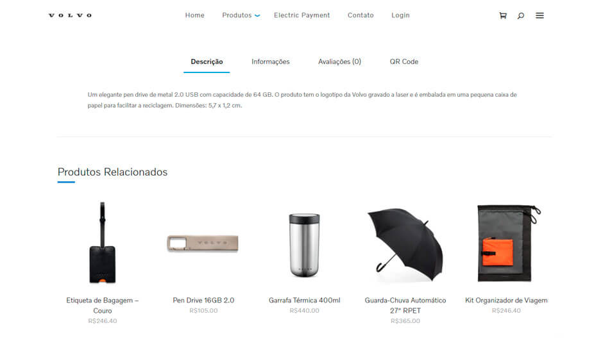Open Kit Organizador de Viagem title link
The image size is (594, 364).
[x=506, y=301]
